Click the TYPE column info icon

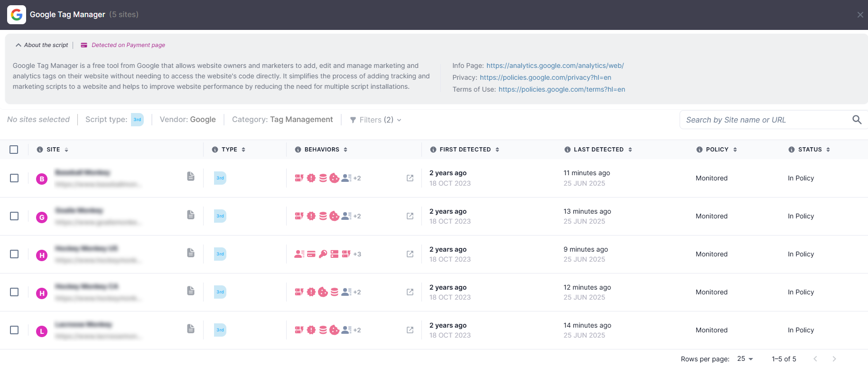[215, 150]
